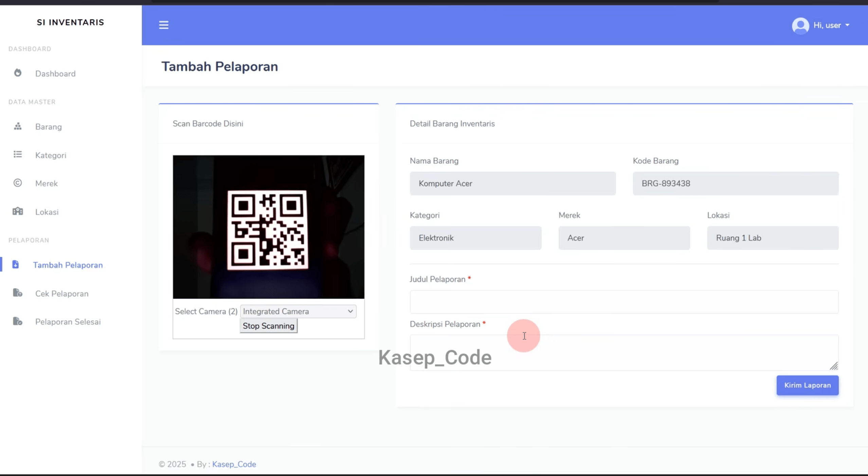Click the Lokasi building icon
Viewport: 868px width, 476px height.
tap(18, 211)
